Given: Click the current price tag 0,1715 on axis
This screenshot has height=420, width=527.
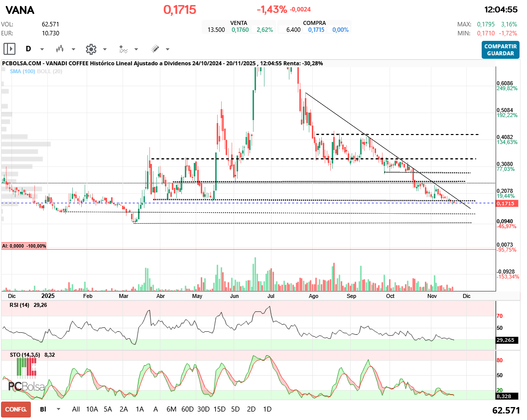Looking at the screenshot, I should 508,203.
